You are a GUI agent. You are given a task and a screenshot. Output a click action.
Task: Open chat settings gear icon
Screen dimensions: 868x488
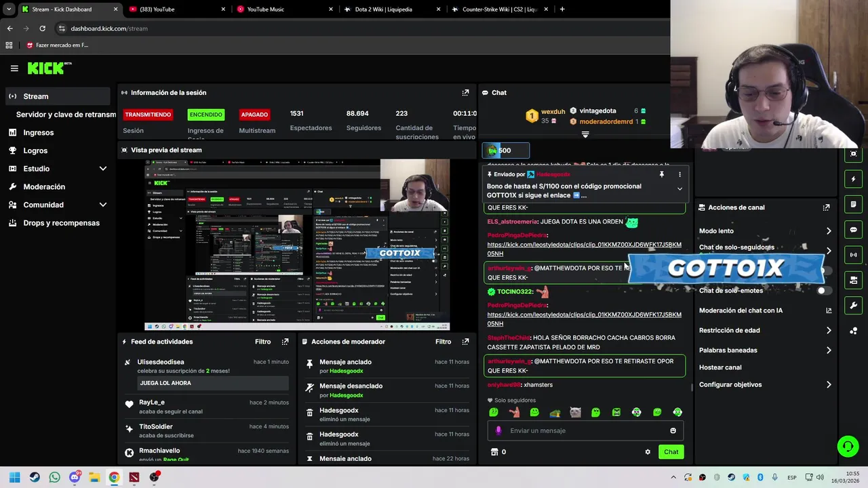[x=648, y=452]
